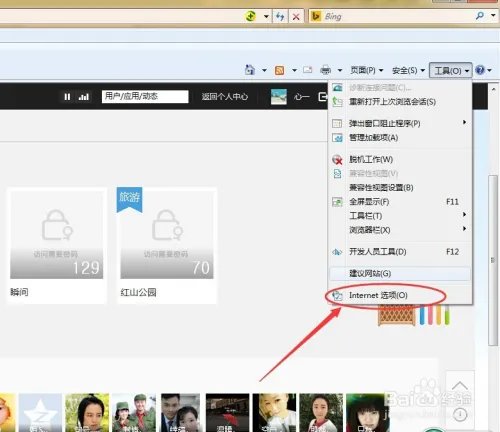Screen dimensions: 500x432
Task: Click the logout icon next to 心一
Action: [322, 97]
